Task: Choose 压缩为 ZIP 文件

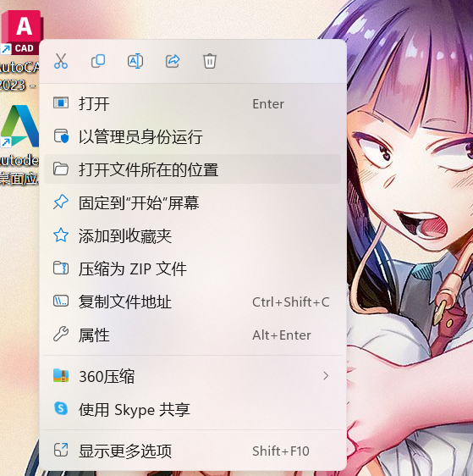Action: (193, 268)
